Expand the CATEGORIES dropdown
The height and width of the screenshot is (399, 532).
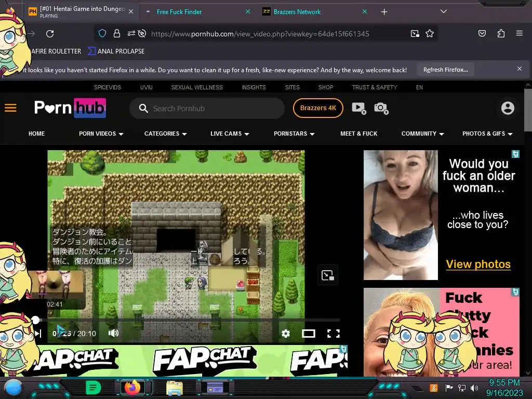[166, 134]
